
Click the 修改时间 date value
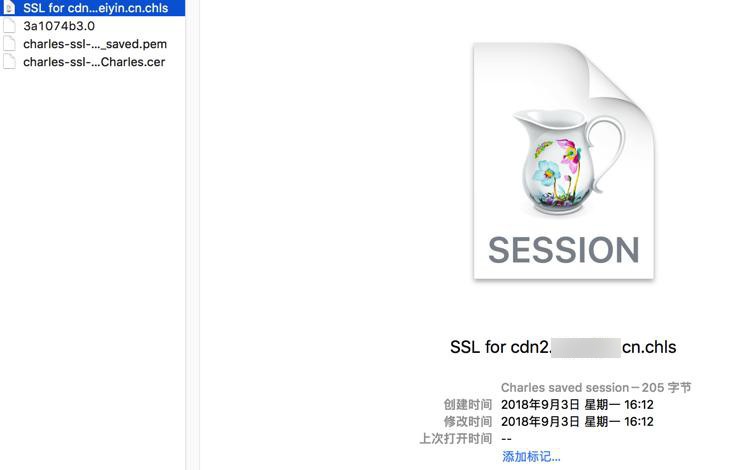(x=577, y=421)
